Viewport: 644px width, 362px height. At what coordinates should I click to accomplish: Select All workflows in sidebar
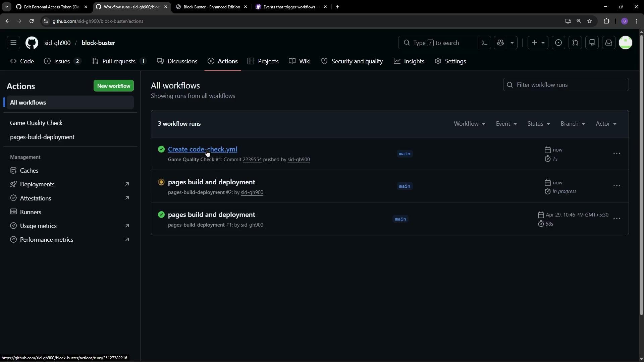70,103
